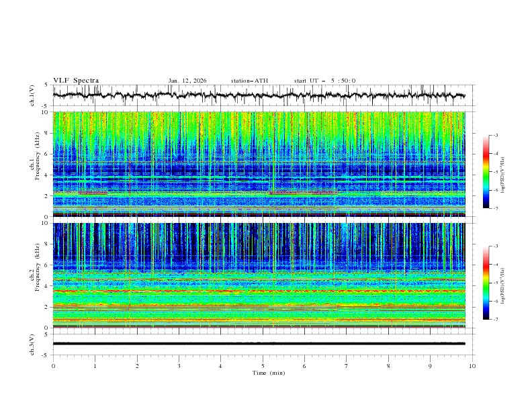Click the upper colorbar tick label "-7"

[x=496, y=208]
